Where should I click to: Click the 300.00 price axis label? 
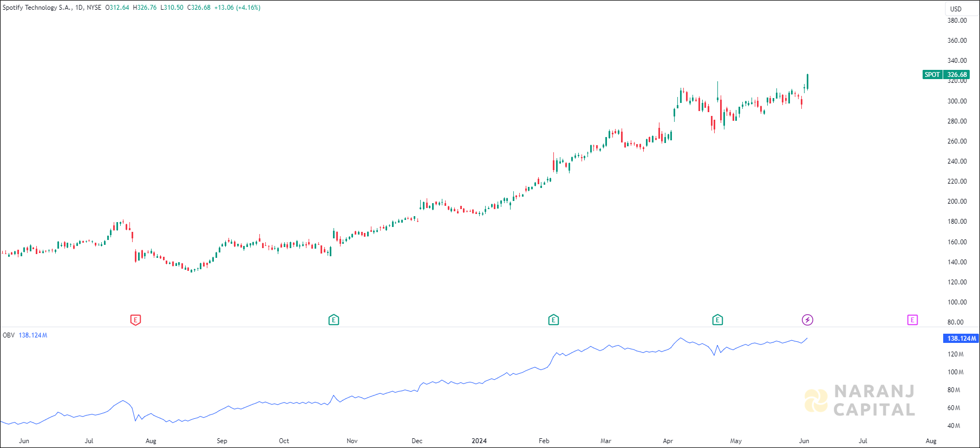(x=957, y=101)
